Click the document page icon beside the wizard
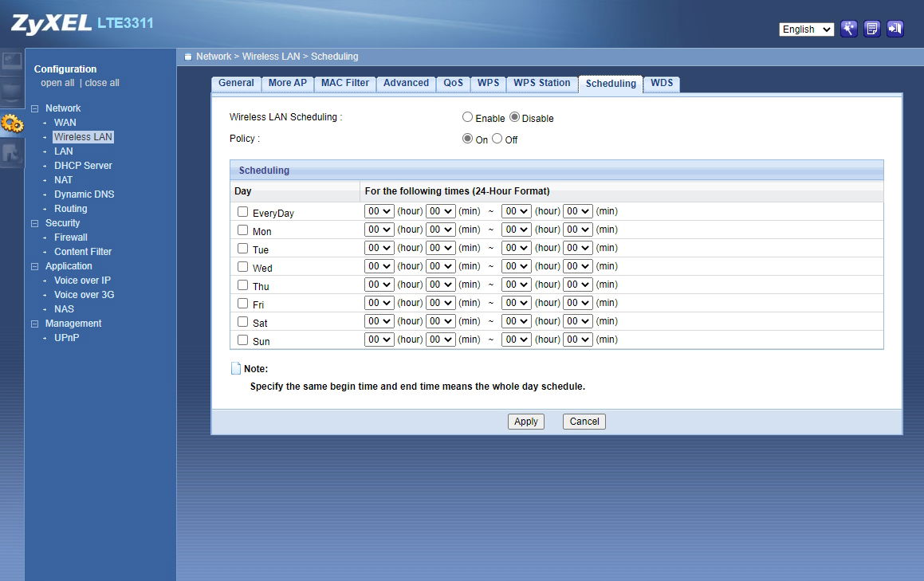The height and width of the screenshot is (581, 924). point(872,29)
